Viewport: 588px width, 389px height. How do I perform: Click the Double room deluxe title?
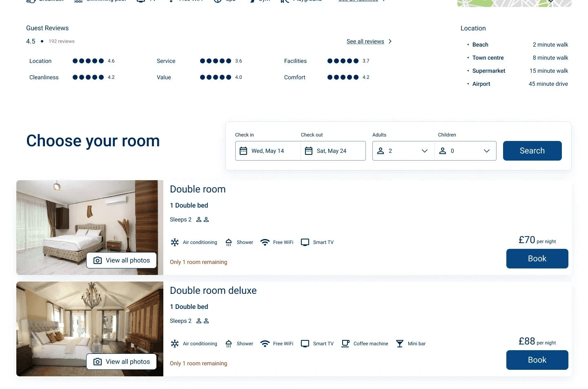point(213,291)
